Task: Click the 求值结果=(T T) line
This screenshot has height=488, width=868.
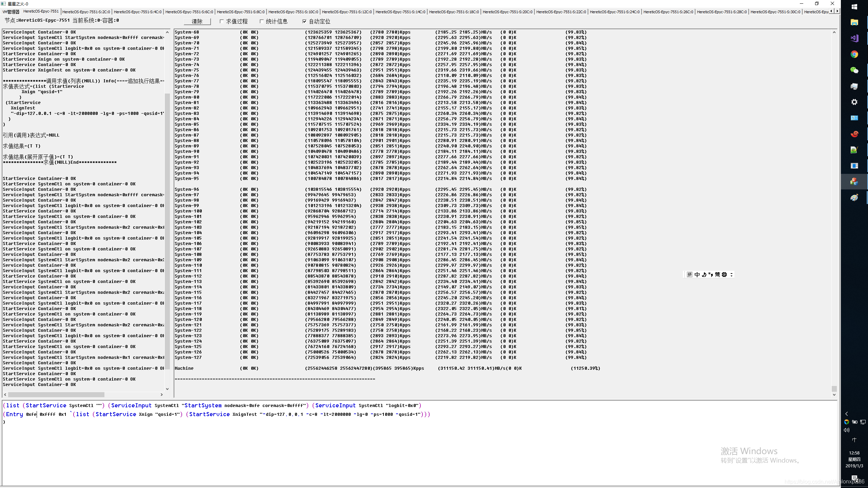Action: pyautogui.click(x=22, y=146)
